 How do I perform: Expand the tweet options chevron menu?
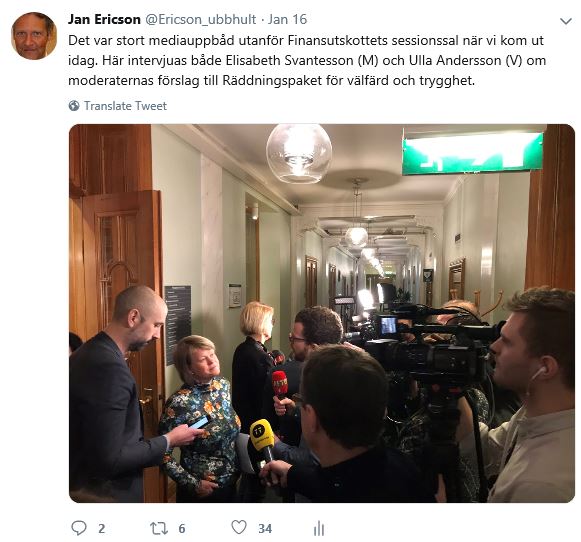[x=566, y=21]
